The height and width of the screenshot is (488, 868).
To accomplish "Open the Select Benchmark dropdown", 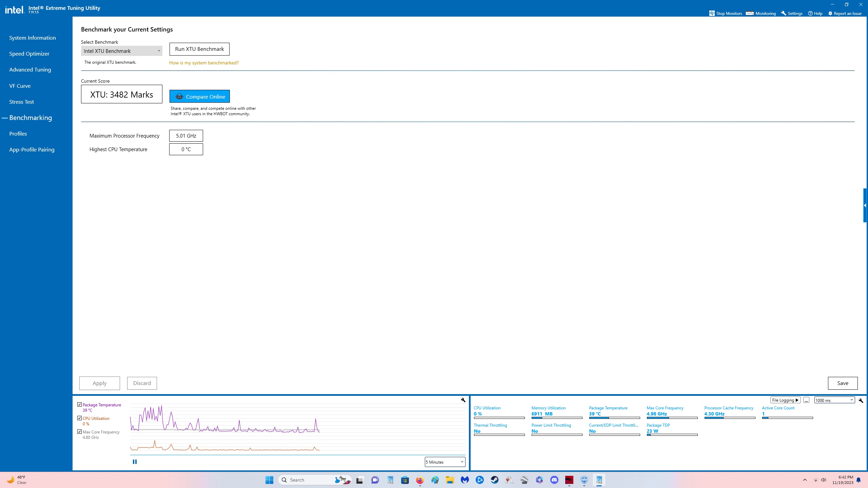I will 121,51.
